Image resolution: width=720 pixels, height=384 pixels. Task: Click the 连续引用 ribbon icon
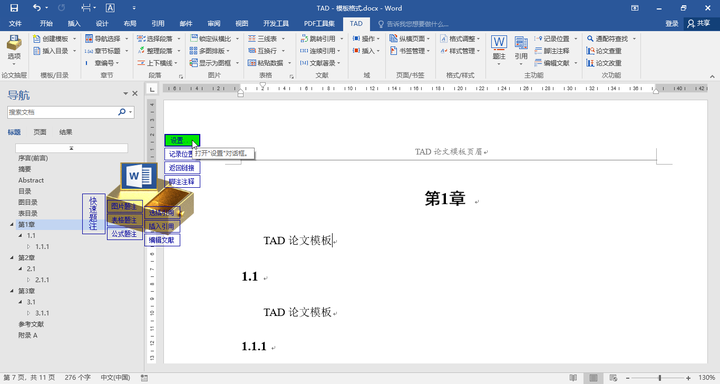tap(304, 51)
